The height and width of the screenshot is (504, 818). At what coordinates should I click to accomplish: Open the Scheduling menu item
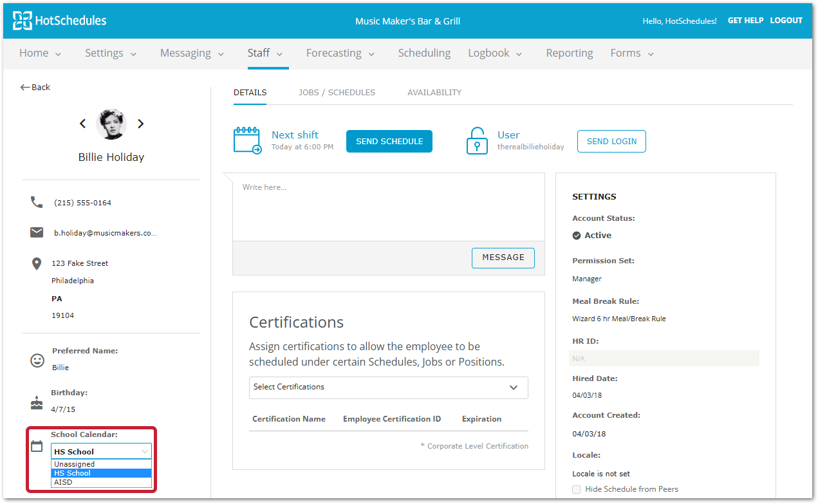coord(424,53)
